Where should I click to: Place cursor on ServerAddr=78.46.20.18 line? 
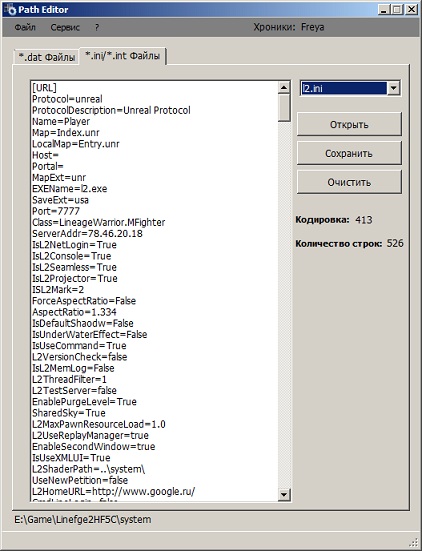pos(87,234)
